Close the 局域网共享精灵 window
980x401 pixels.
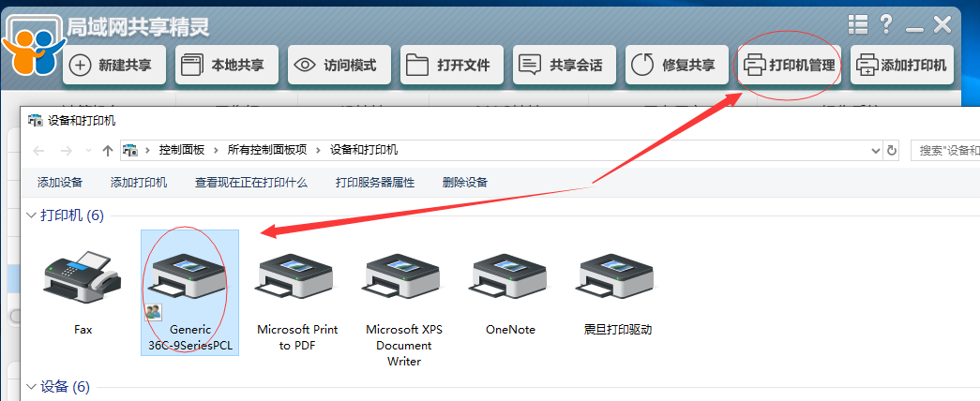point(942,25)
